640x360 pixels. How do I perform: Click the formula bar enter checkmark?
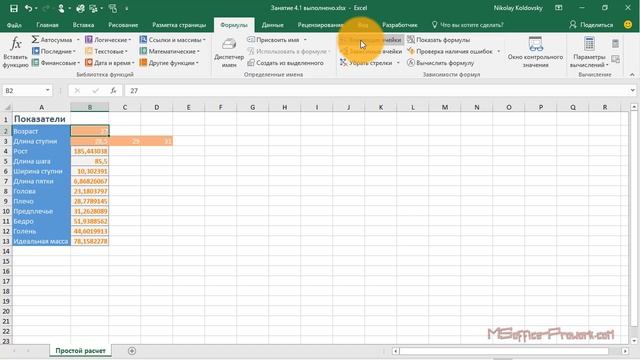coord(96,91)
